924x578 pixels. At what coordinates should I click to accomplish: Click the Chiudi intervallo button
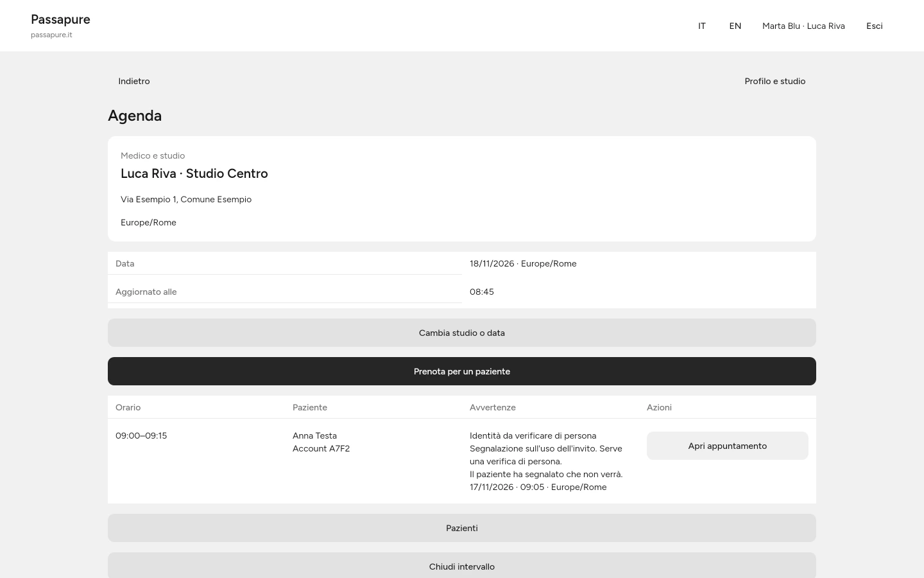(x=462, y=566)
